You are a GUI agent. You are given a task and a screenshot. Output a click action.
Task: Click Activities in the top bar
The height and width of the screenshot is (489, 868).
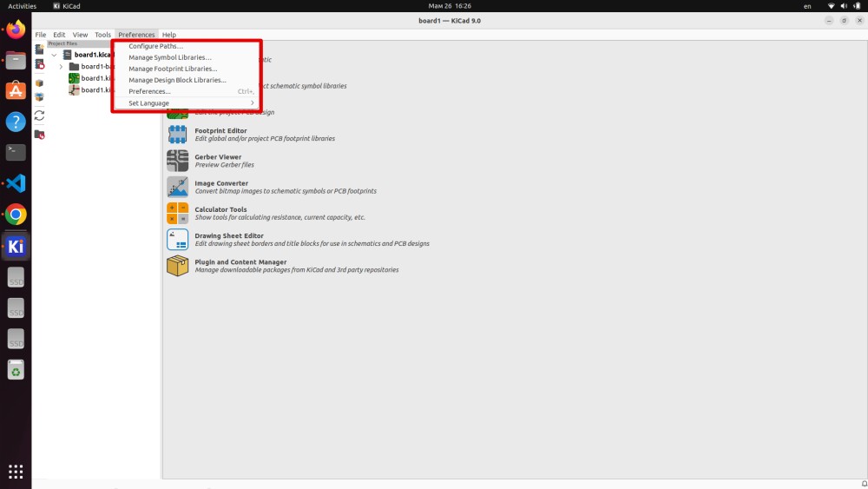23,6
